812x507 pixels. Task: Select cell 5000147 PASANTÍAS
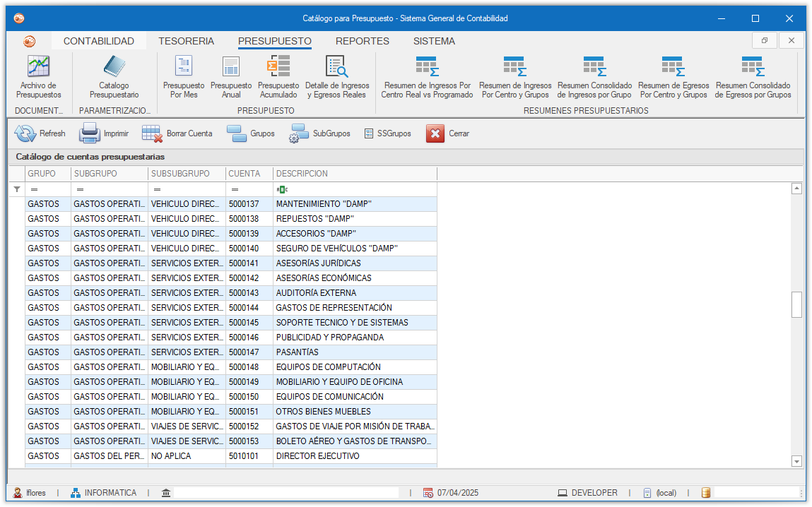[x=249, y=352]
